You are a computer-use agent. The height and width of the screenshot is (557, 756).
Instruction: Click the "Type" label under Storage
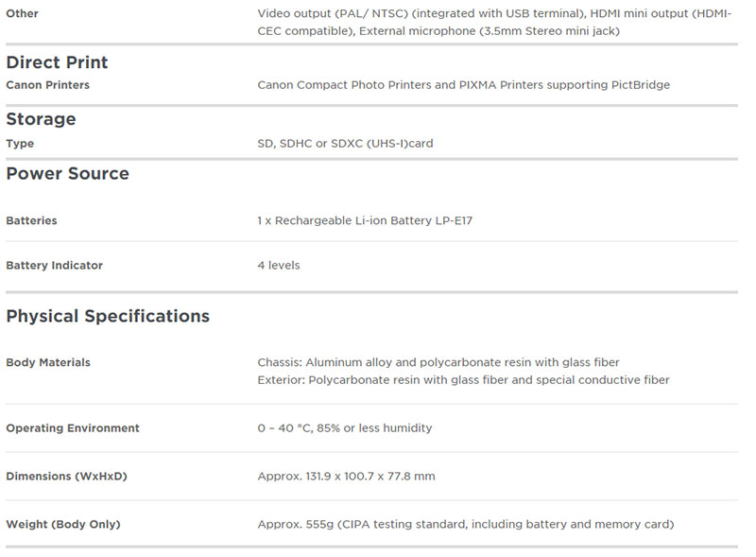(x=20, y=144)
